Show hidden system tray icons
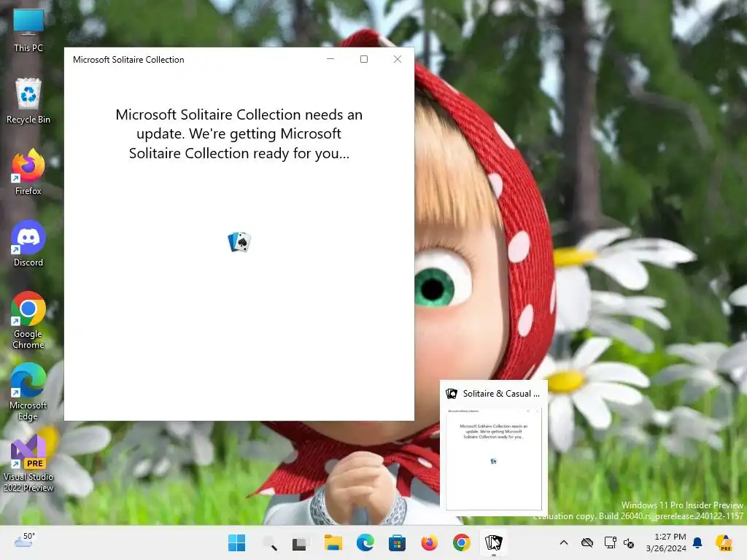The height and width of the screenshot is (560, 747). coord(564,542)
